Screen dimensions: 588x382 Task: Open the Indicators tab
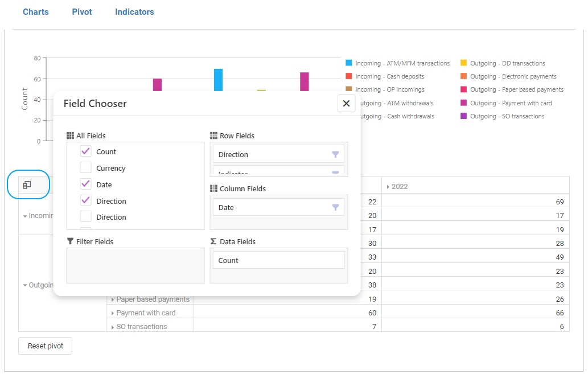click(x=134, y=12)
